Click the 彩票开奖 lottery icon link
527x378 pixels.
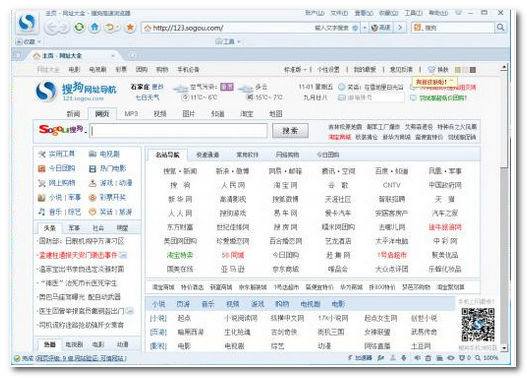92,198
